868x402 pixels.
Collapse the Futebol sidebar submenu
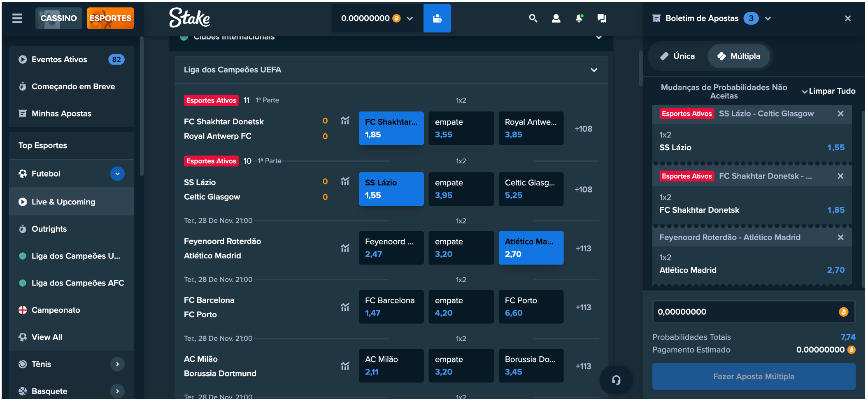tap(117, 174)
